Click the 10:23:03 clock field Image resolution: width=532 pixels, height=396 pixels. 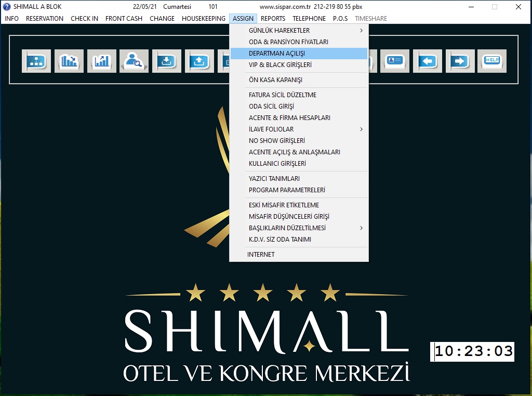coord(472,351)
